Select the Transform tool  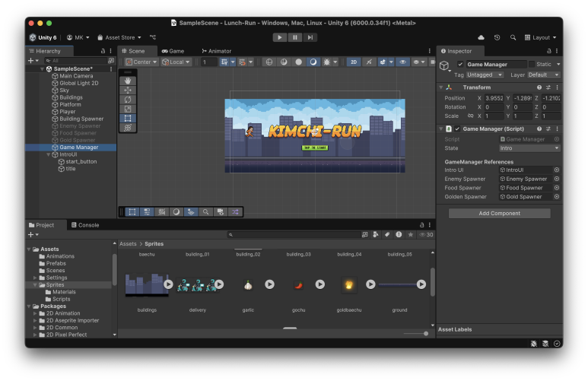128,128
